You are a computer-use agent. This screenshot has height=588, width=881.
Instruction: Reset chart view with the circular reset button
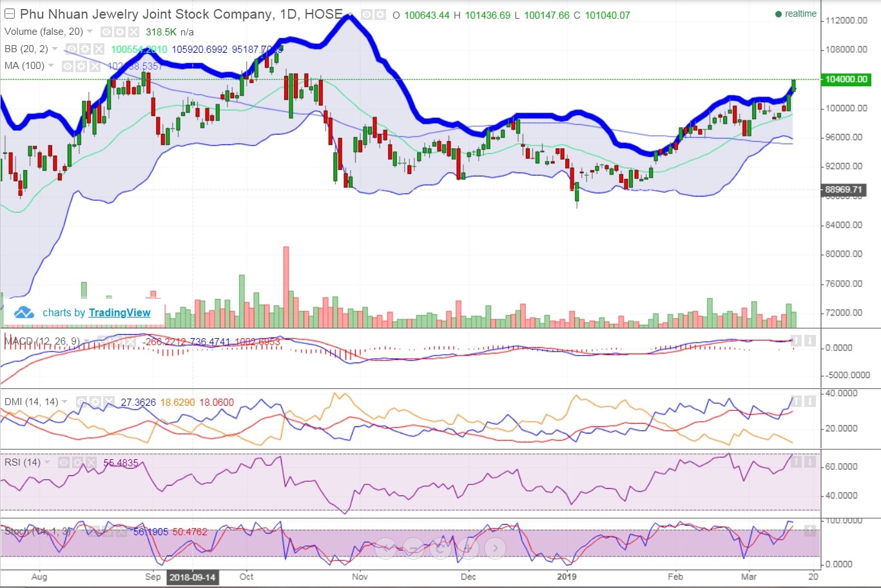(440, 548)
